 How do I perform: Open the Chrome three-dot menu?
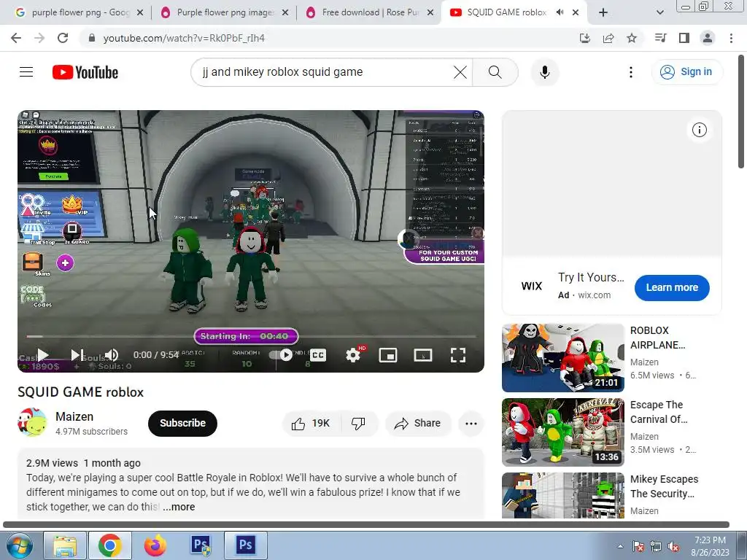(x=731, y=38)
